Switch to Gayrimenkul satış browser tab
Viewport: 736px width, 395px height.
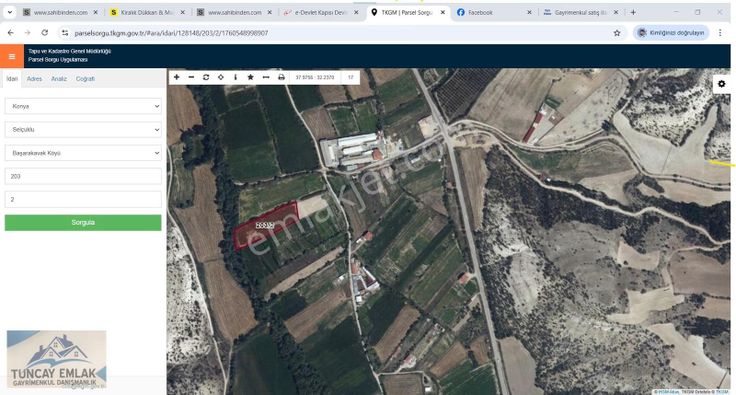point(580,13)
